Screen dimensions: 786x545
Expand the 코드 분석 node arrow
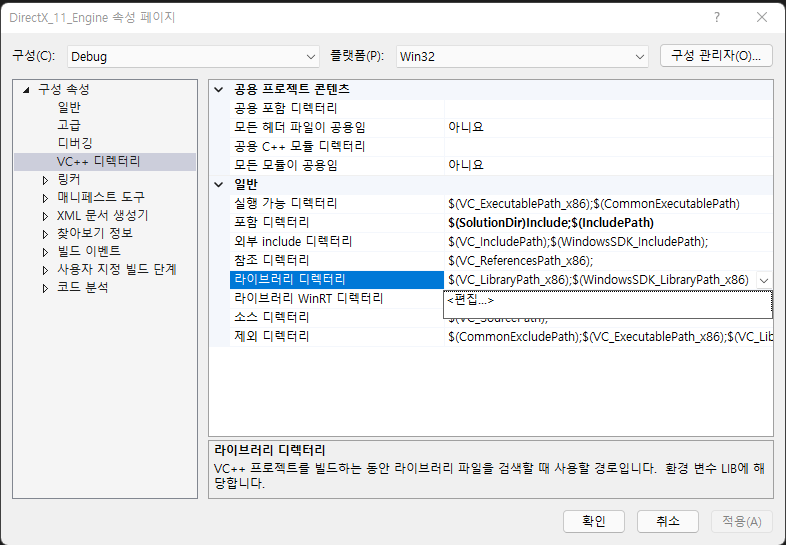coord(45,288)
